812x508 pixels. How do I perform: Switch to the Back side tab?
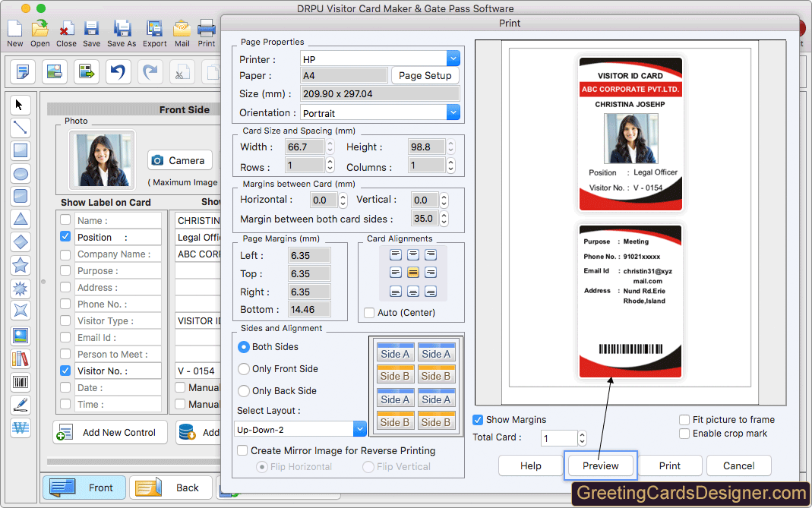[171, 487]
